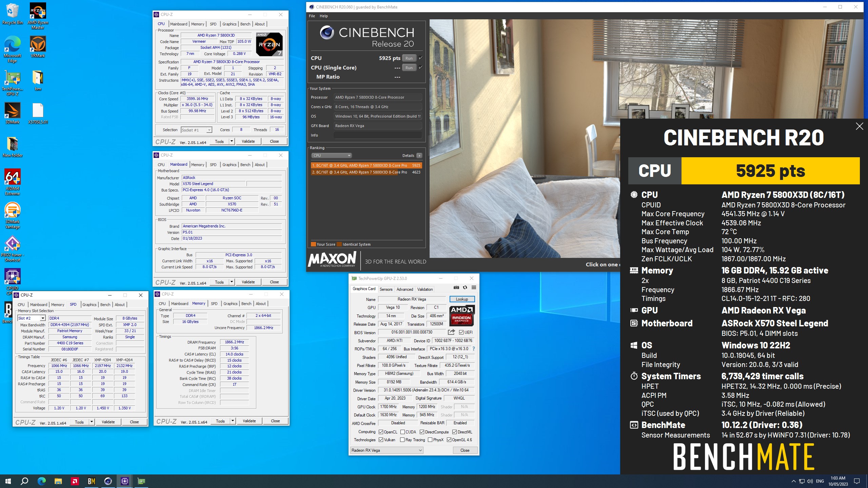The width and height of the screenshot is (868, 488).
Task: Toggle the OpenCL checkbox
Action: coord(381,432)
